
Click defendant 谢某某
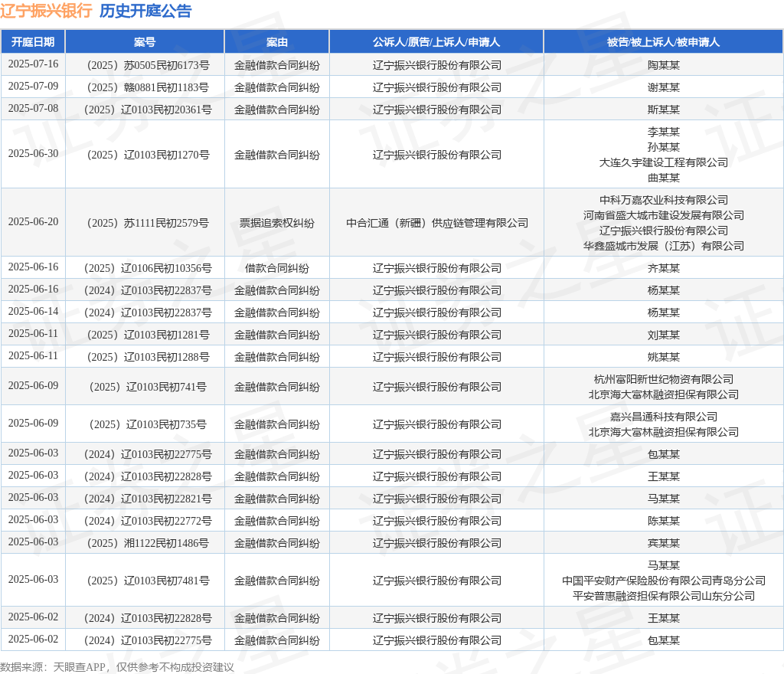point(664,87)
